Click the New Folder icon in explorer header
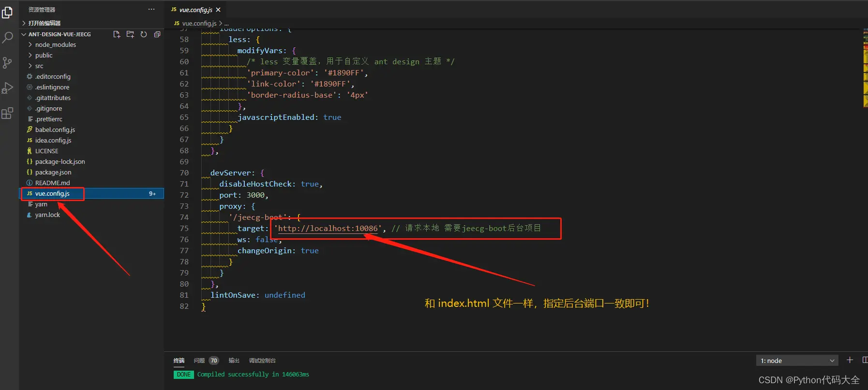Screen dimensions: 868x390 [x=130, y=34]
